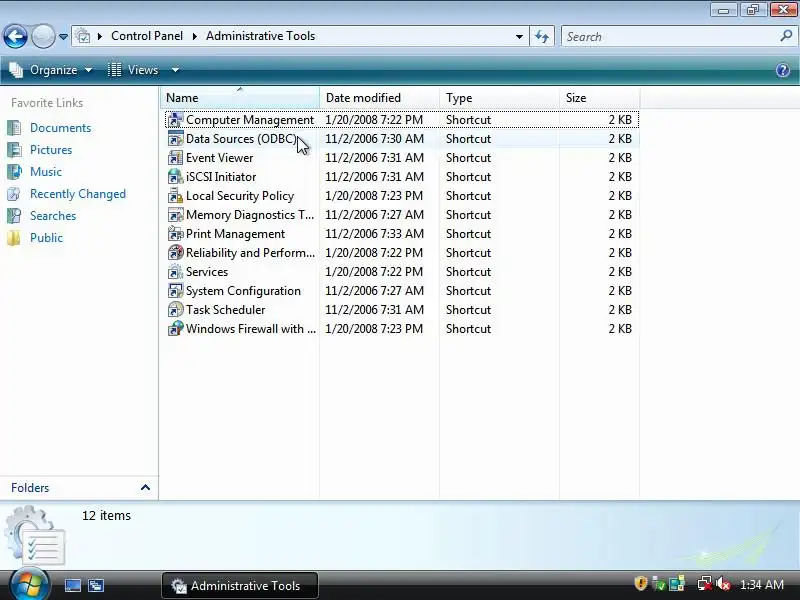Select the System Configuration file name
The width and height of the screenshot is (800, 600).
point(243,291)
